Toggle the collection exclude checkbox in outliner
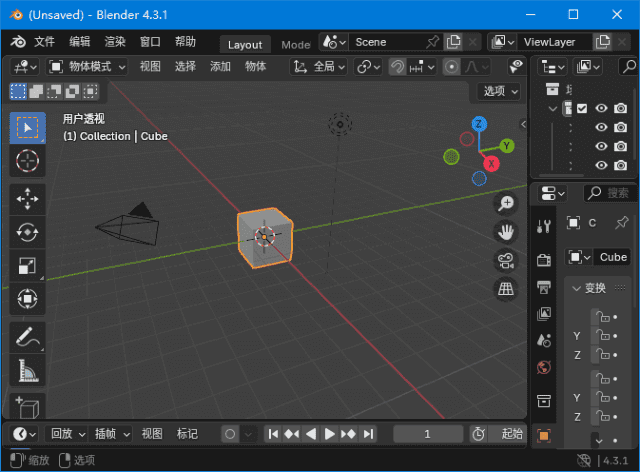The height and width of the screenshot is (472, 640). point(582,109)
